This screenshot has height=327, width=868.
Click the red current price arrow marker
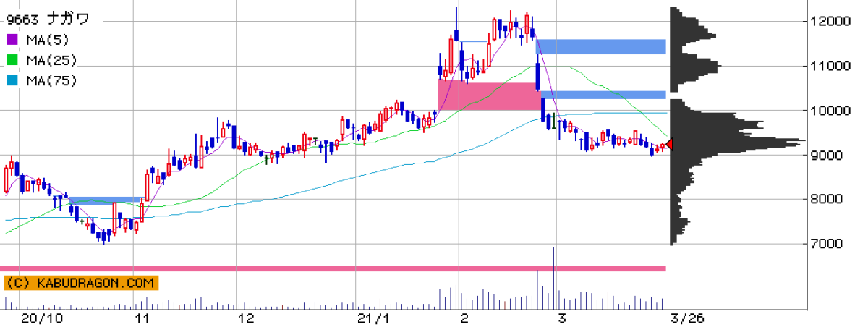[x=669, y=144]
